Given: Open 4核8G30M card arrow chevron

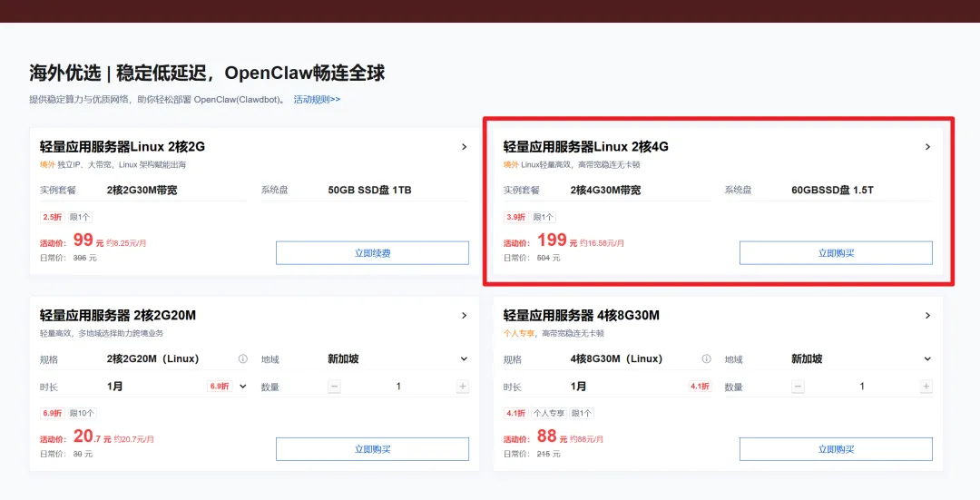Looking at the screenshot, I should click(927, 316).
